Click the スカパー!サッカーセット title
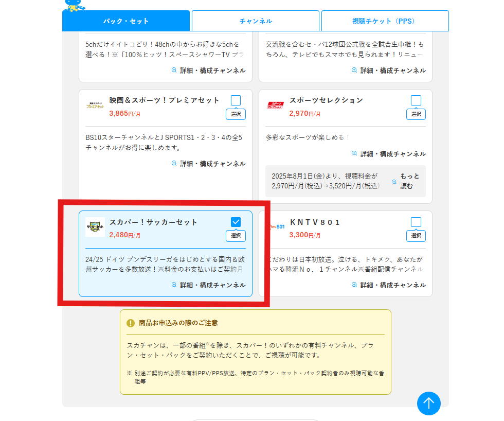 153,222
